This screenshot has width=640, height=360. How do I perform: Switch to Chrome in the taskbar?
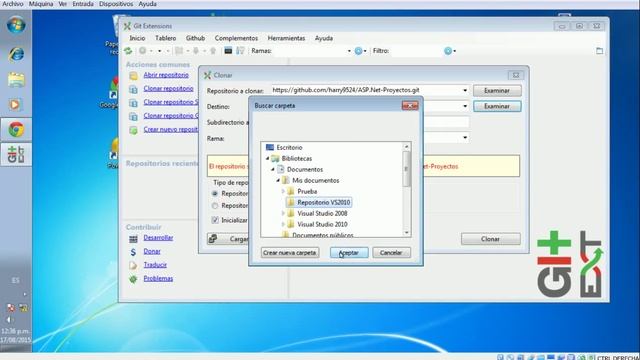[x=16, y=129]
